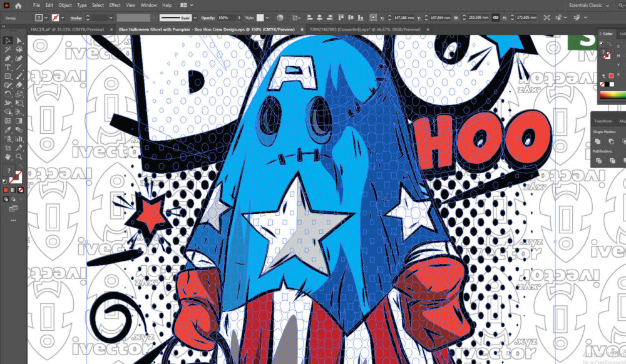Open Brush Definition Basic dropdown
Viewport: 626px width, 364px height.
[195, 18]
